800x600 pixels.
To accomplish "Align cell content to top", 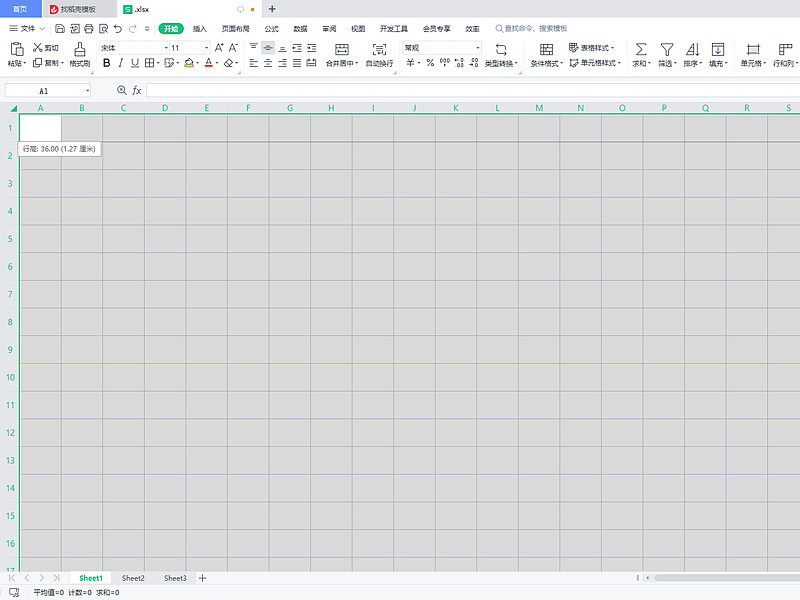I will pos(254,47).
